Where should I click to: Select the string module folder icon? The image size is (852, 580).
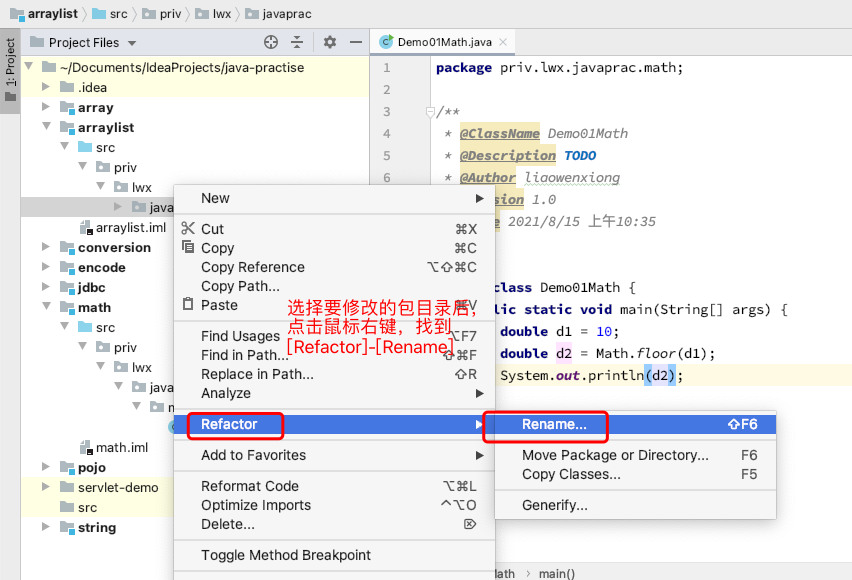coord(67,527)
